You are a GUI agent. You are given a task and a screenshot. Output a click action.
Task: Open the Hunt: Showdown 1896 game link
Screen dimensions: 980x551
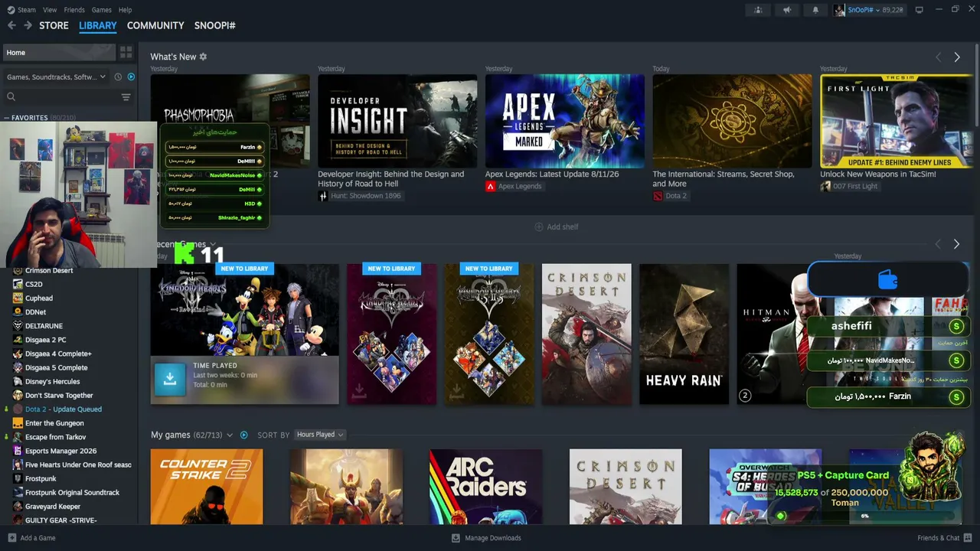pos(360,196)
